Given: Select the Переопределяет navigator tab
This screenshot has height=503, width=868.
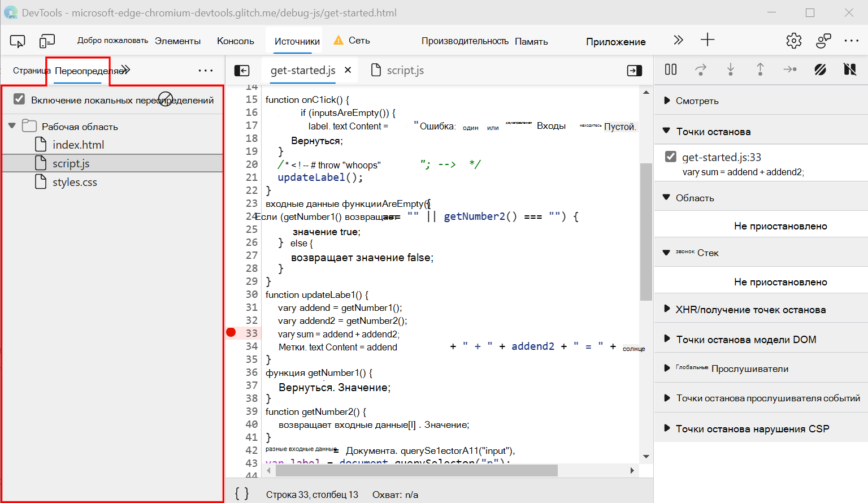Looking at the screenshot, I should (x=89, y=71).
